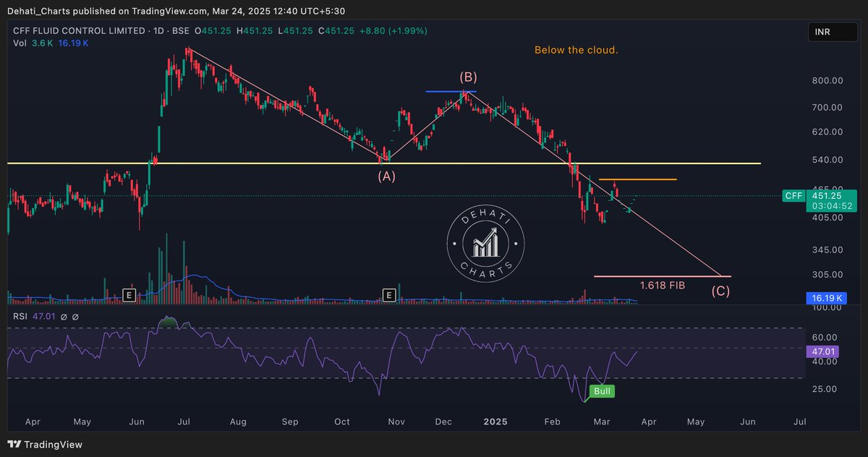Click the Bull label on RSI
Screen dimensions: 868x457
point(603,391)
